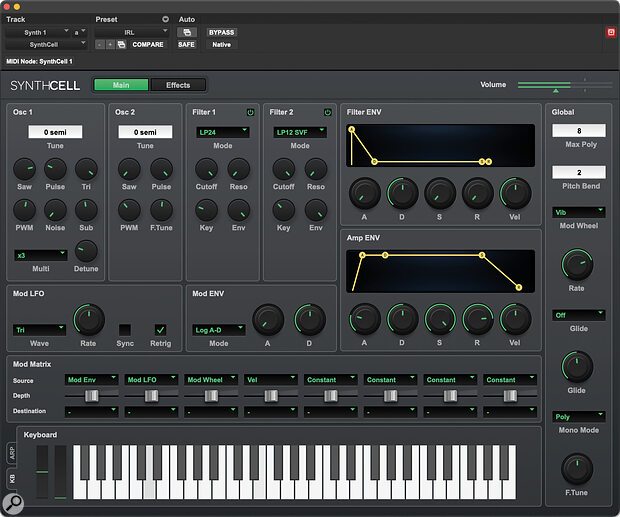Click the Mod LFO Rate knob
620x517 pixels.
[89, 319]
